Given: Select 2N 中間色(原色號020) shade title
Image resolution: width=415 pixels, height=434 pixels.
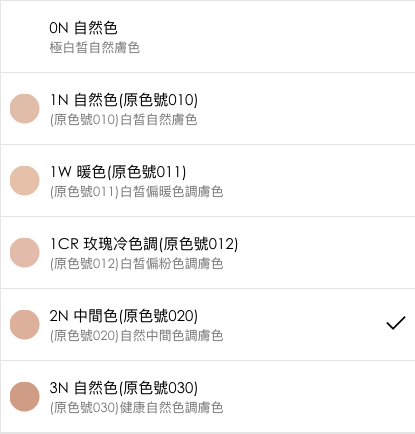Looking at the screenshot, I should pos(124,316).
